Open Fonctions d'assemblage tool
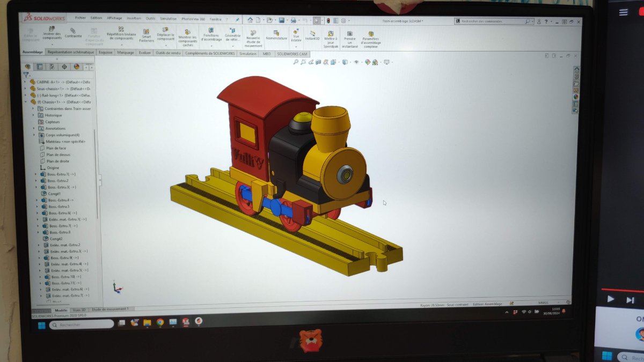The width and height of the screenshot is (644, 362). [211, 34]
